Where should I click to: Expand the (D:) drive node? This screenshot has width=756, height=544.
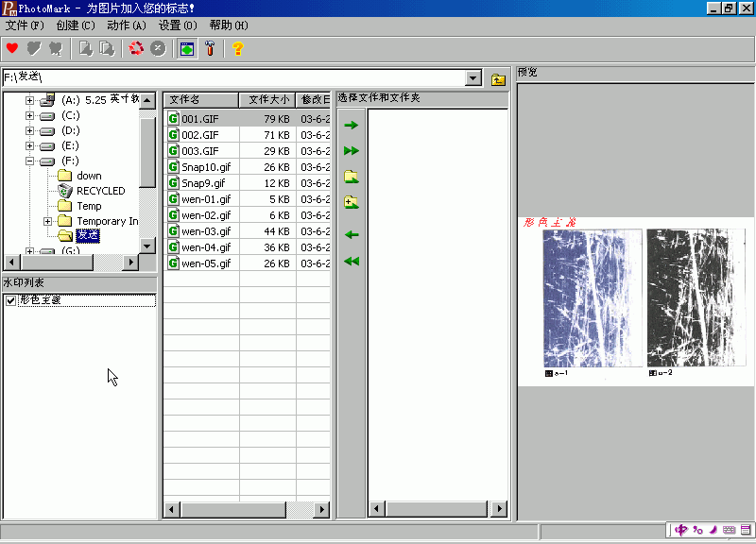(x=30, y=130)
